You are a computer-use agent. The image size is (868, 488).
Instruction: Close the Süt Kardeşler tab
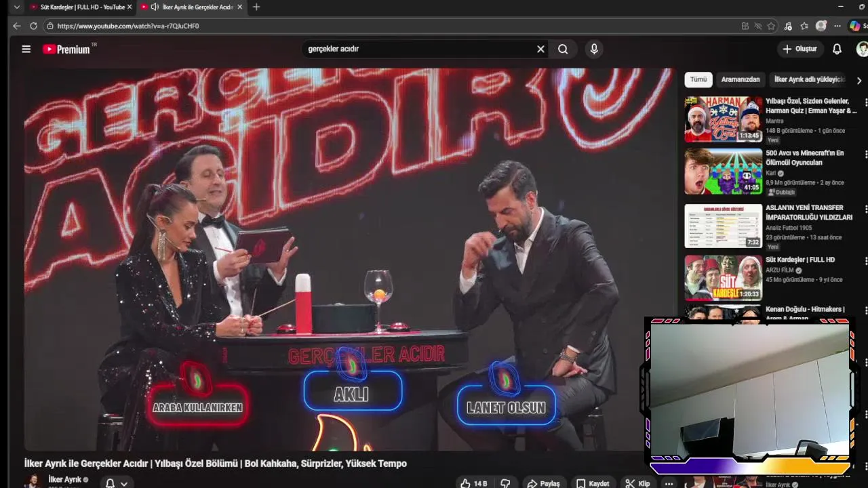click(x=130, y=7)
